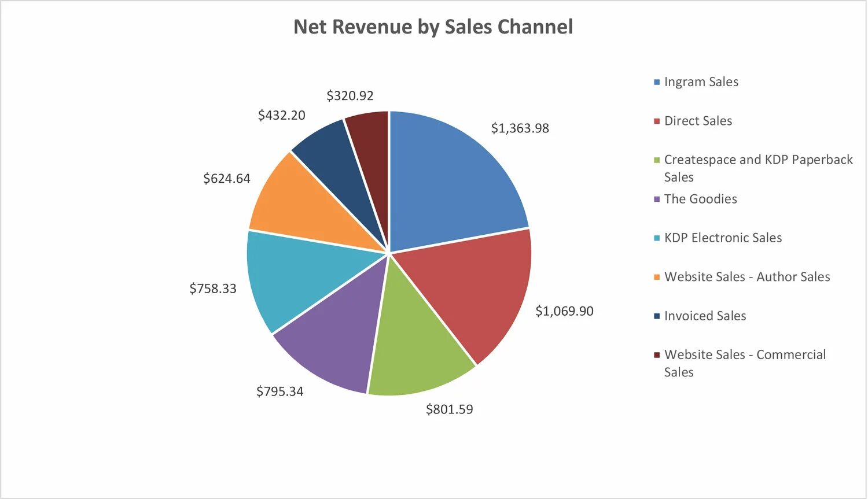Screen dimensions: 868x499
Task: Click the navy swatch beside Invoiced Sales
Action: pos(657,316)
